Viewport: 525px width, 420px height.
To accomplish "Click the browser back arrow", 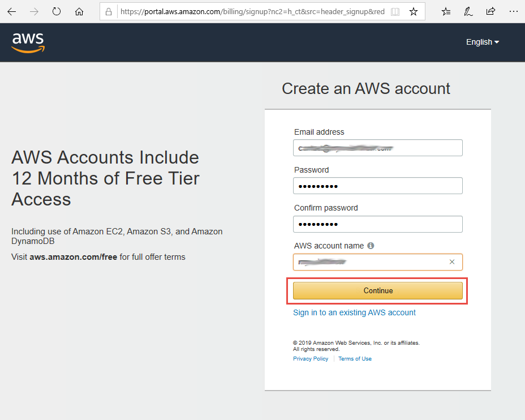I will (12, 12).
